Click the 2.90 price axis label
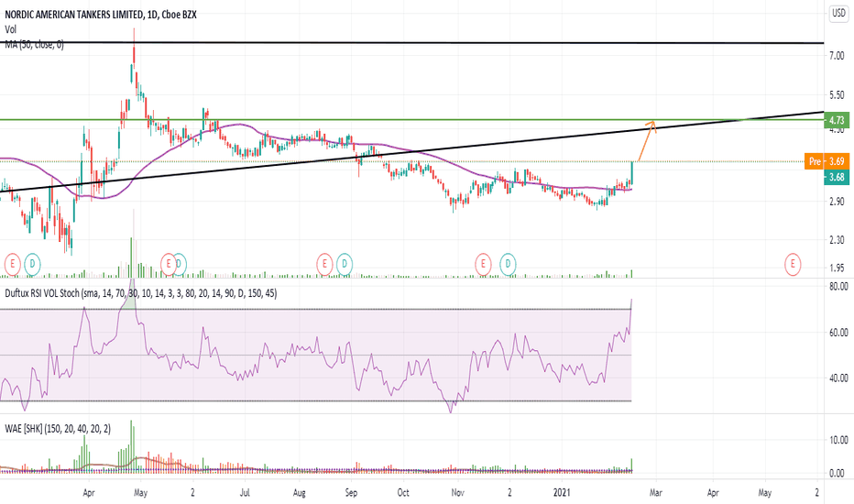This screenshot has width=854, height=504. click(x=837, y=202)
